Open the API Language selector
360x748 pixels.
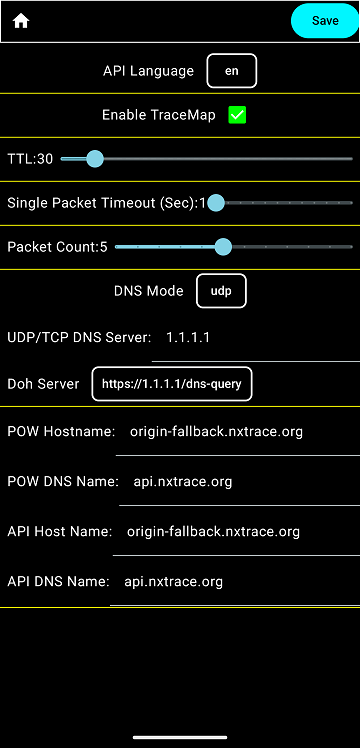(232, 71)
